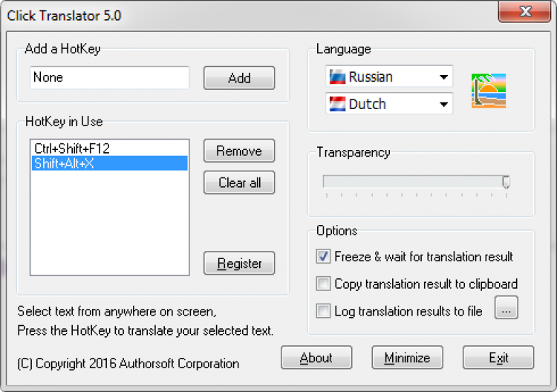Select Shift+Alt+X in hotkey list
557x392 pixels.
(x=110, y=163)
